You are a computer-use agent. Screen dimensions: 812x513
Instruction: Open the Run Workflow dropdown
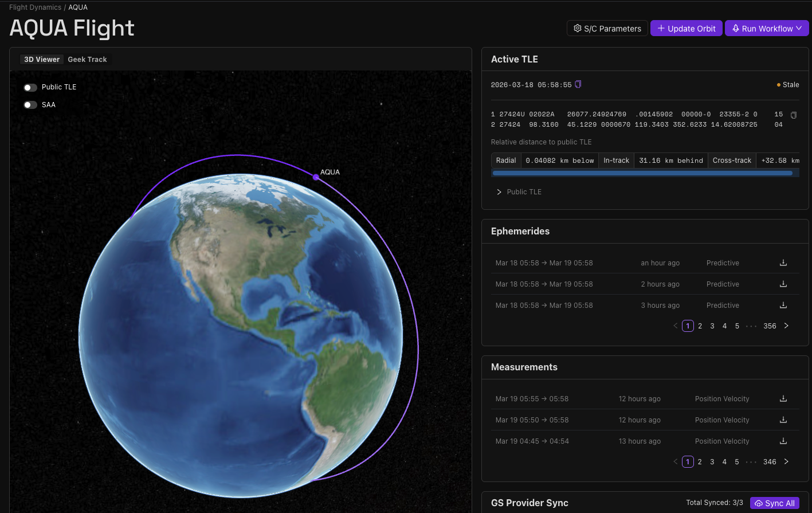(767, 28)
